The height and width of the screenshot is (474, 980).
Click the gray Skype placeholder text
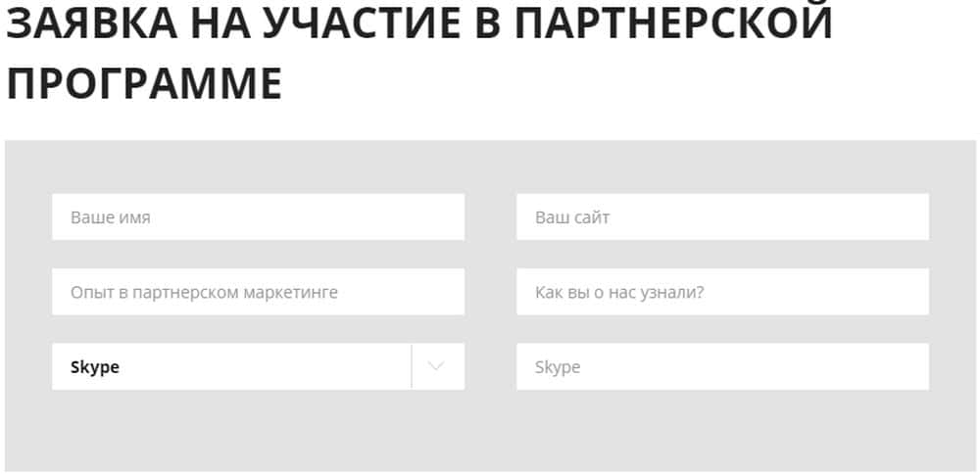tap(558, 367)
